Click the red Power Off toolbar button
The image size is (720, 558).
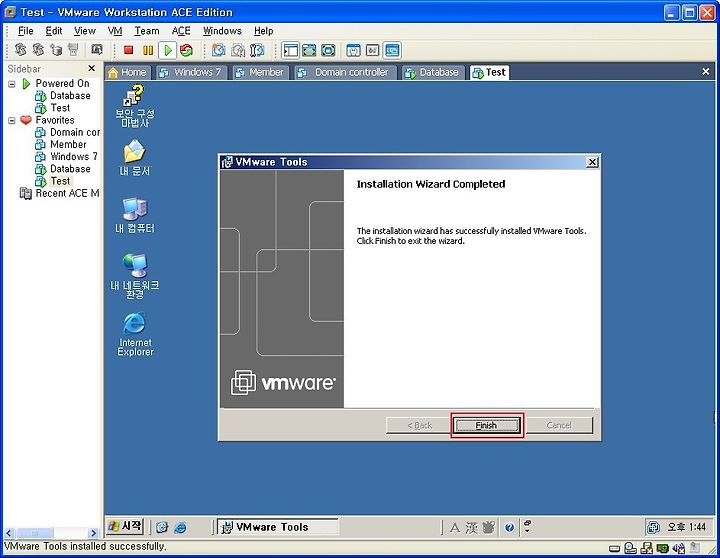pos(129,50)
